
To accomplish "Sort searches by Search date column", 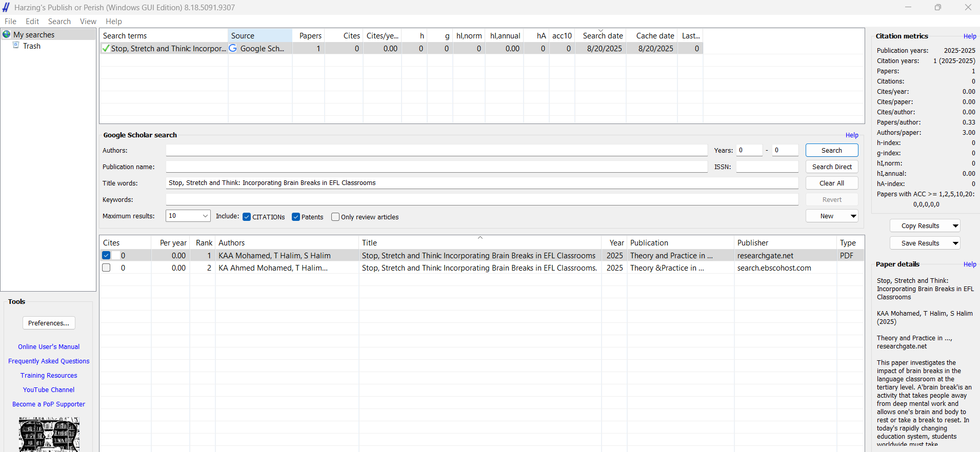I will click(x=601, y=35).
